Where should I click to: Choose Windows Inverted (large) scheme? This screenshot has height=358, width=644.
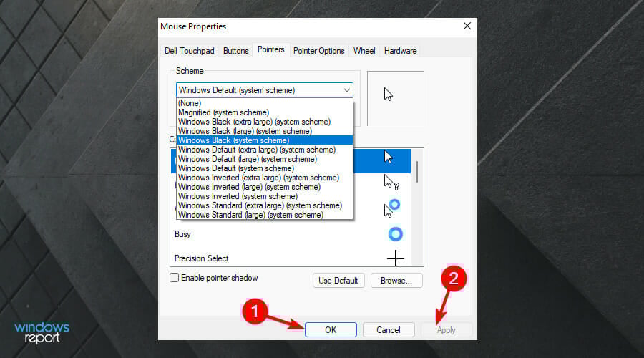point(265,187)
